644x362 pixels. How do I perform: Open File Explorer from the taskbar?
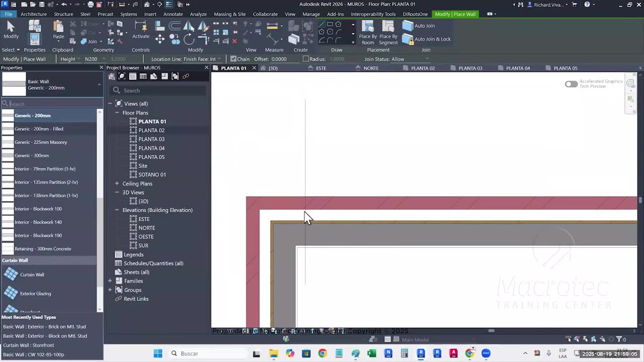point(273,353)
